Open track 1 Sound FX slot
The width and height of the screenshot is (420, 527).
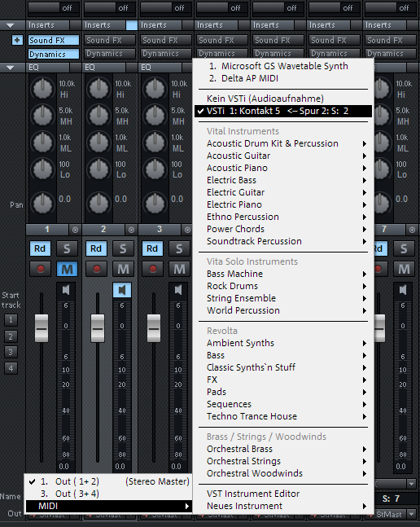coord(54,40)
